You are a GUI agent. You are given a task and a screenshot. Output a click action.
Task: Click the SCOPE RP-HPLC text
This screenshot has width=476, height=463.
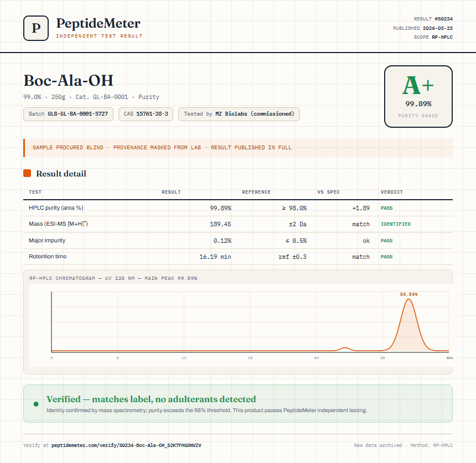[433, 37]
